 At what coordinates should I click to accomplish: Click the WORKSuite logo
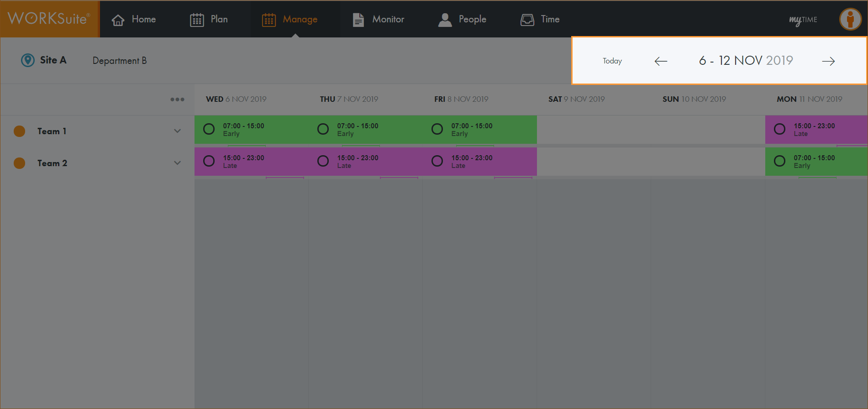tap(49, 19)
